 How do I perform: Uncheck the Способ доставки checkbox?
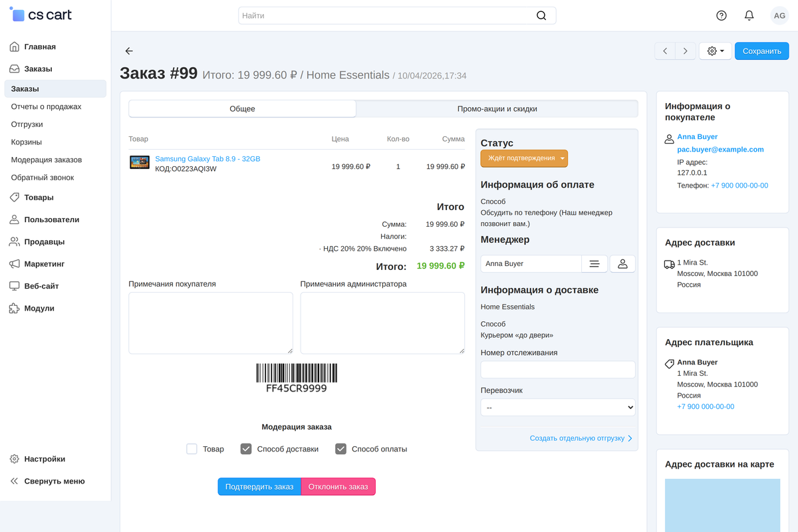(x=246, y=450)
